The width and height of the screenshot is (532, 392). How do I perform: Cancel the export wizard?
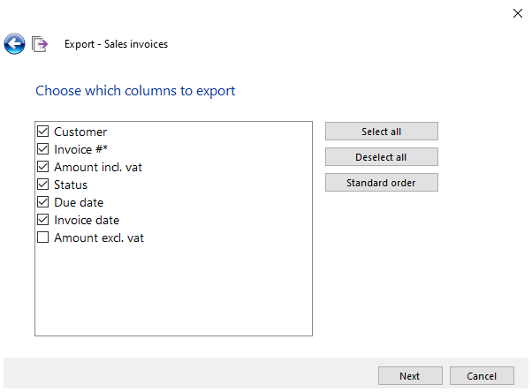(482, 376)
